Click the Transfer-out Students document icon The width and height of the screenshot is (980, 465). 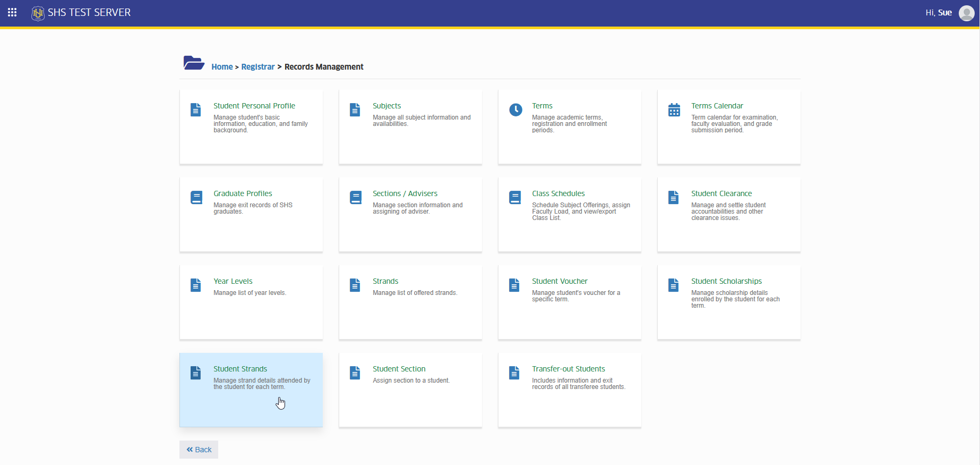[514, 373]
